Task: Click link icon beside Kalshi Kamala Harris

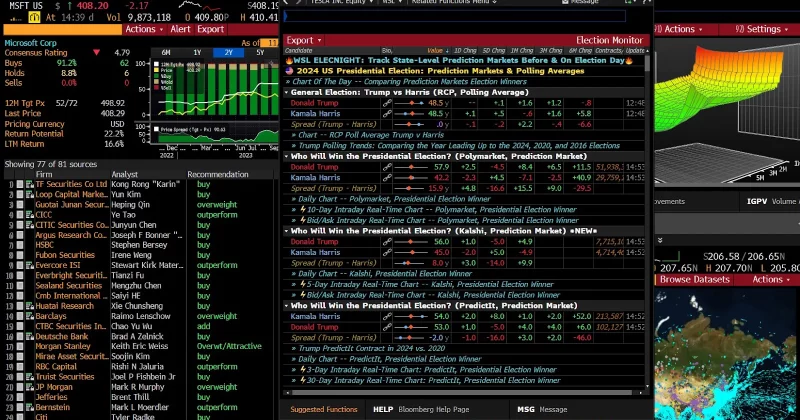Action: point(387,253)
